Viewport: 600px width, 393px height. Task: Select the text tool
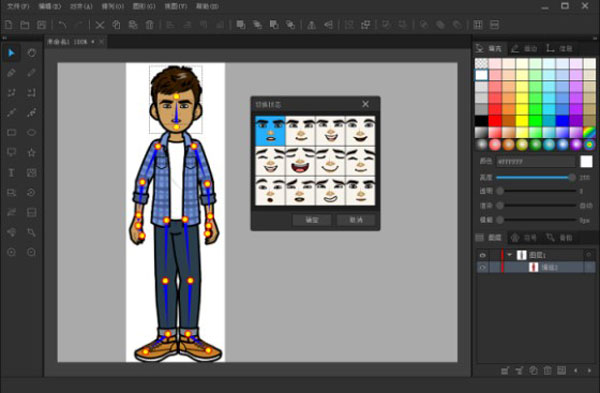(11, 172)
